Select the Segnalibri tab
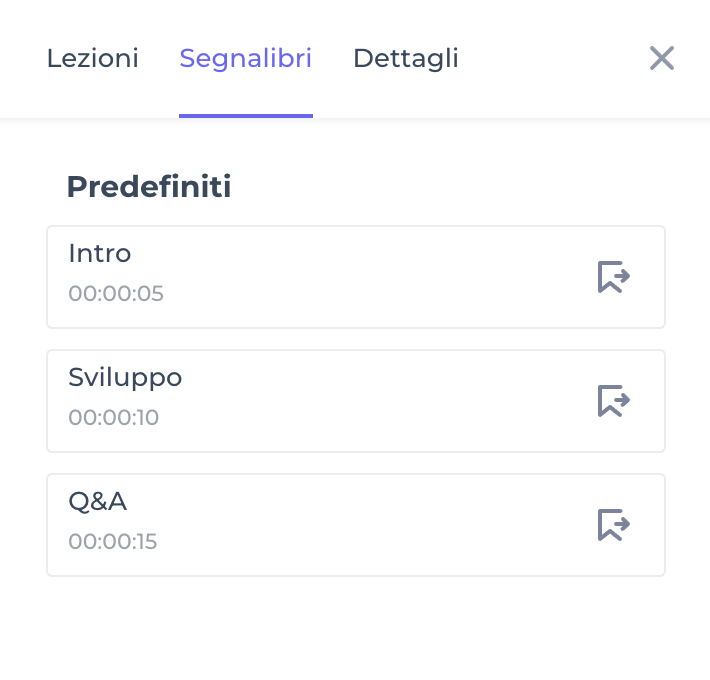The width and height of the screenshot is (710, 680). pos(246,58)
